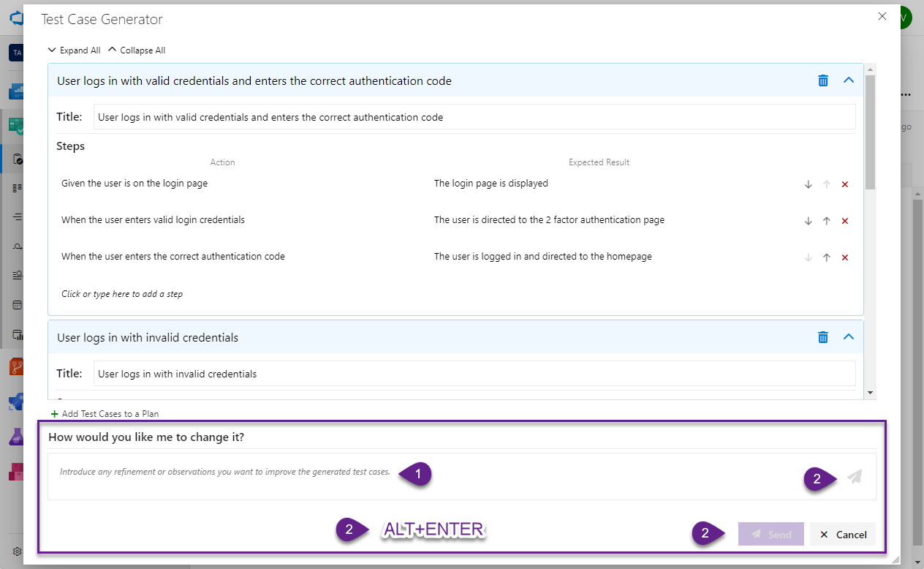
Task: Move 'Given the user is on the login page' step down
Action: (808, 184)
